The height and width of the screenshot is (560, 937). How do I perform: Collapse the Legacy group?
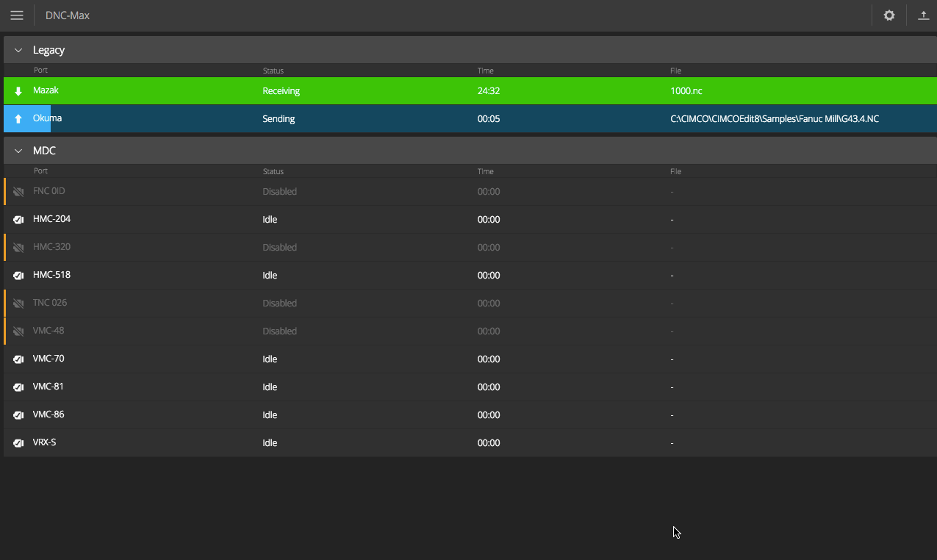click(18, 50)
